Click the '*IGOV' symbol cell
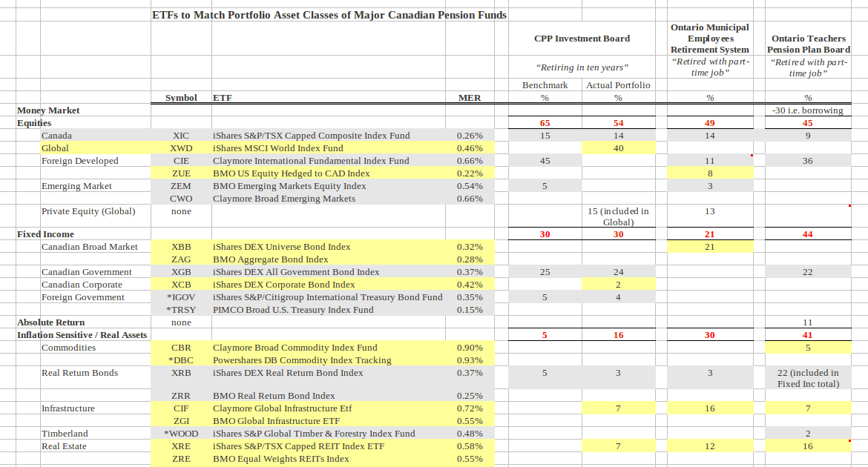The image size is (868, 467). point(181,297)
